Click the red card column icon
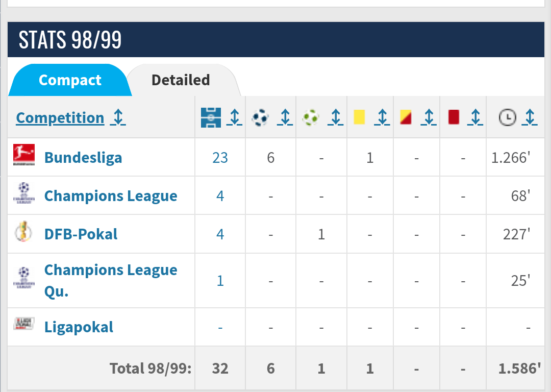The width and height of the screenshot is (551, 392). (454, 117)
